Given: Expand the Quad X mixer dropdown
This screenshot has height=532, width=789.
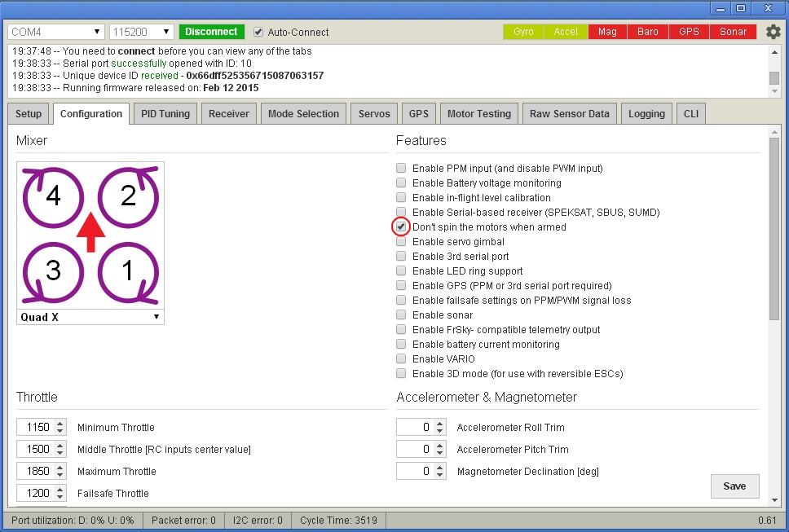Looking at the screenshot, I should pyautogui.click(x=90, y=318).
